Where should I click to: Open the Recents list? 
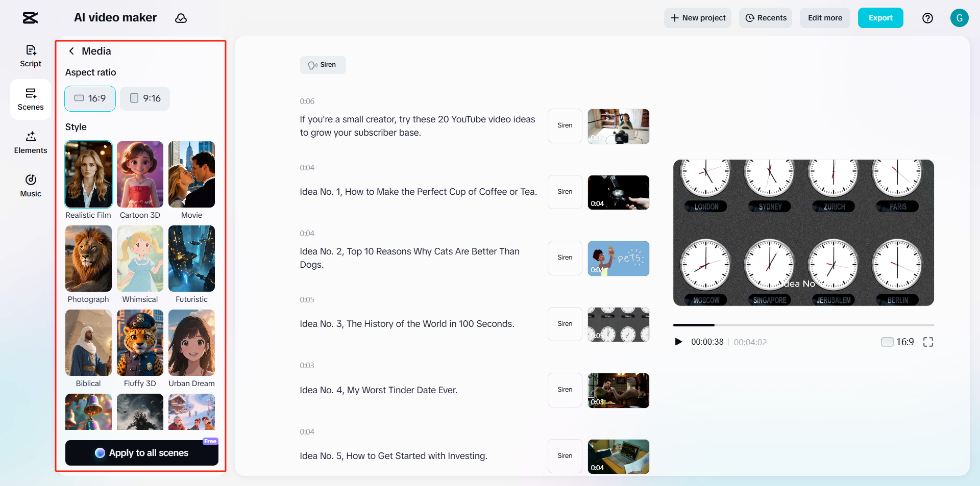point(766,18)
